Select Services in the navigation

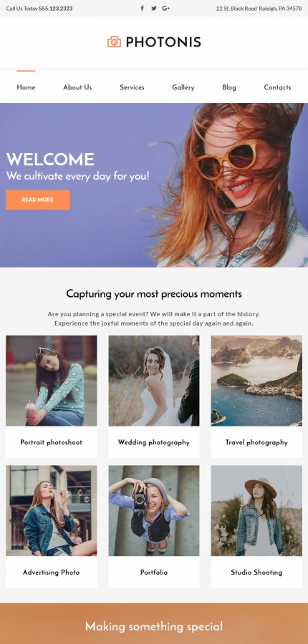pyautogui.click(x=132, y=87)
